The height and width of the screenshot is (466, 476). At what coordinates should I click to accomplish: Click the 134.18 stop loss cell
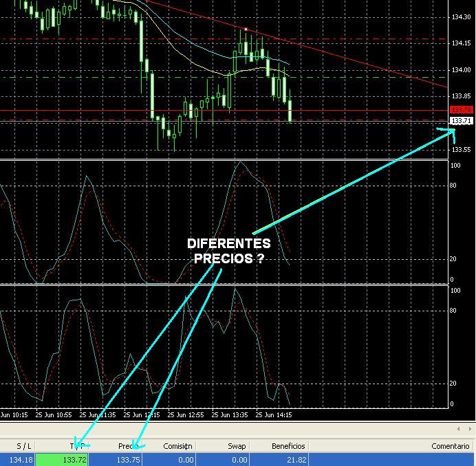(x=17, y=459)
